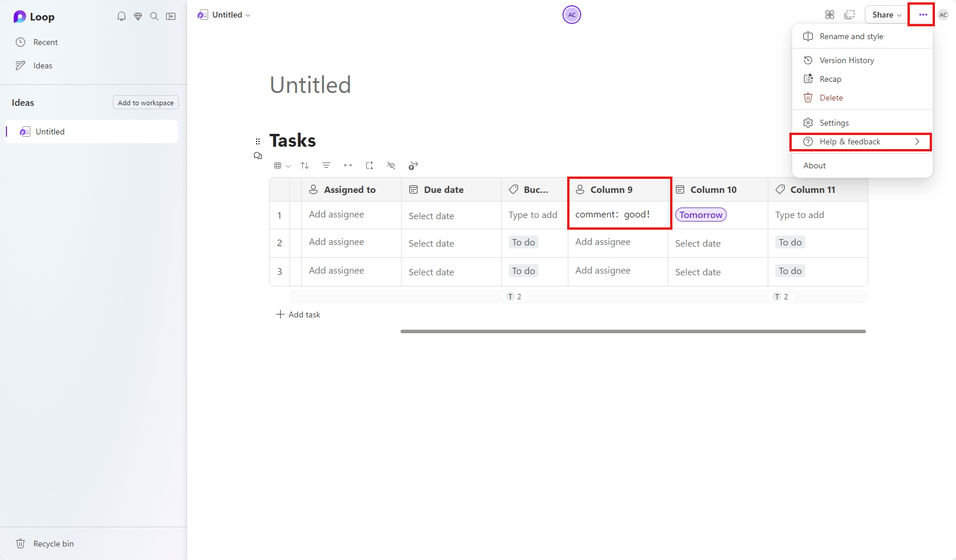The width and height of the screenshot is (956, 560).
Task: Click the drag handle beside the Tasks heading
Action: click(x=258, y=141)
